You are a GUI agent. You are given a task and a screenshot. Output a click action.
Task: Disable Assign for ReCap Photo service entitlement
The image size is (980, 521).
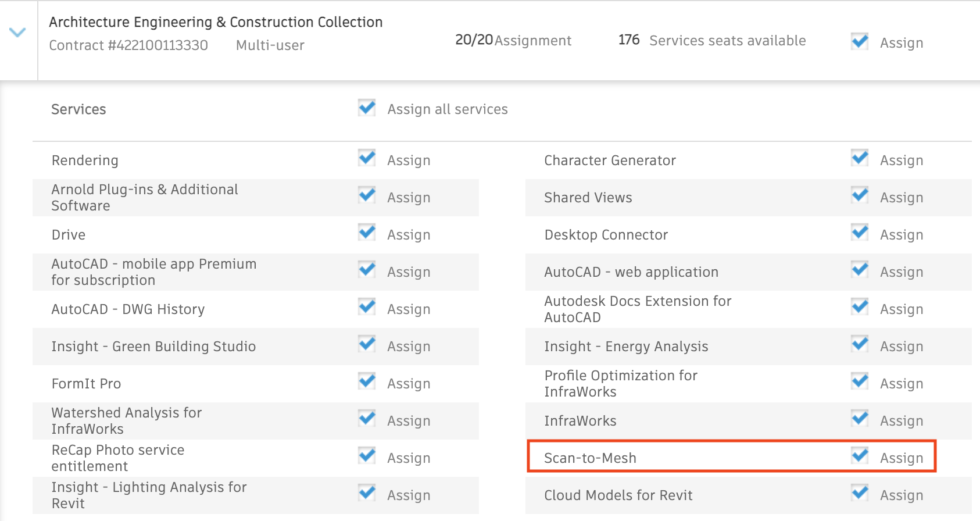click(367, 456)
